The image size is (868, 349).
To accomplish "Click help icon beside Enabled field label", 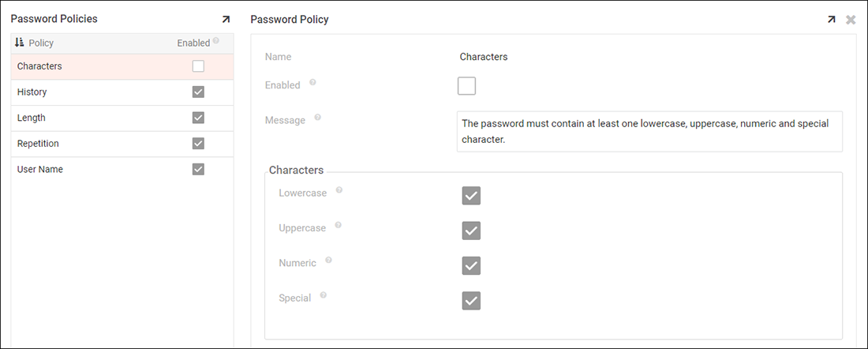I will point(312,82).
